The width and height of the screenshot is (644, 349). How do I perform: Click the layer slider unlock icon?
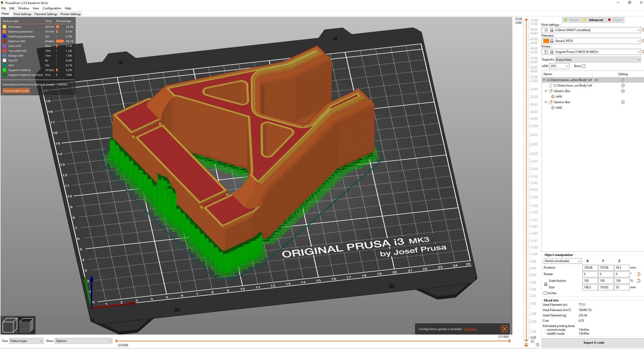(x=526, y=345)
